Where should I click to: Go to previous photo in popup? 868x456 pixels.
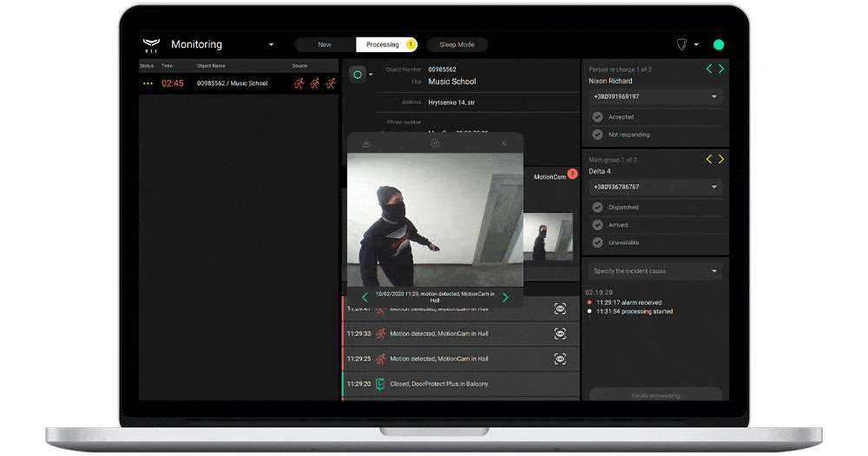pos(365,298)
